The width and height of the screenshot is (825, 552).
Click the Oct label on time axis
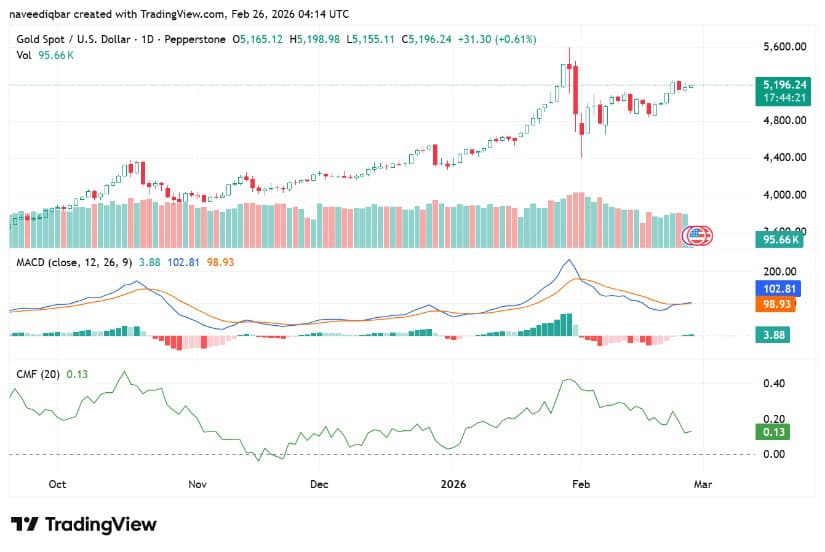(57, 482)
